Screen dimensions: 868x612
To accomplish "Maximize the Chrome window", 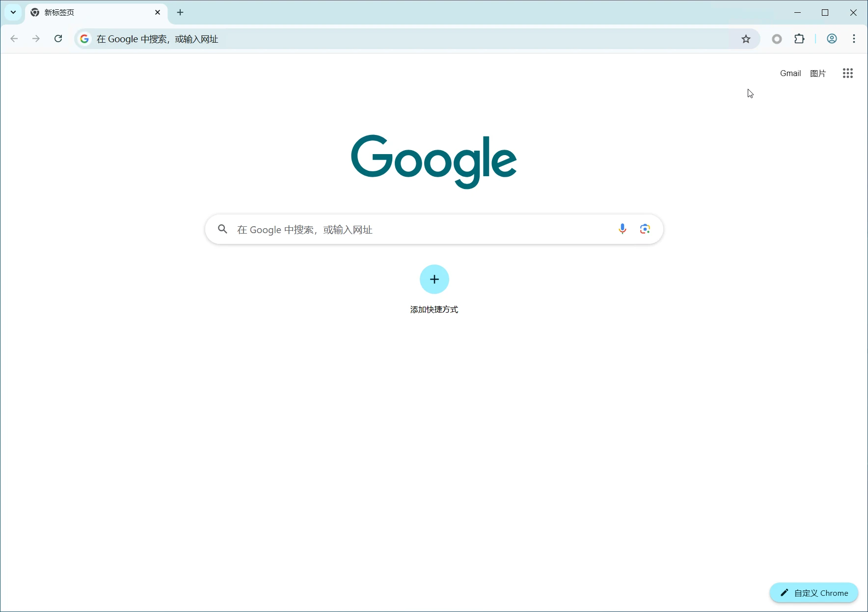I will [x=825, y=13].
